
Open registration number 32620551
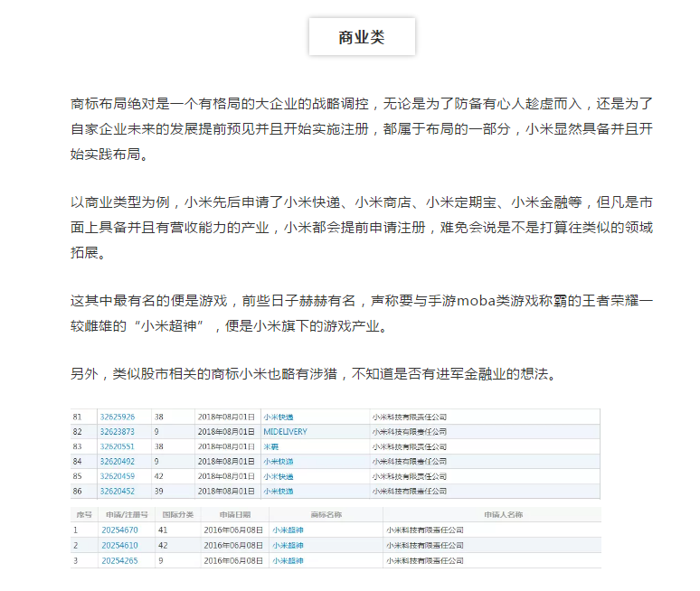[x=117, y=446]
